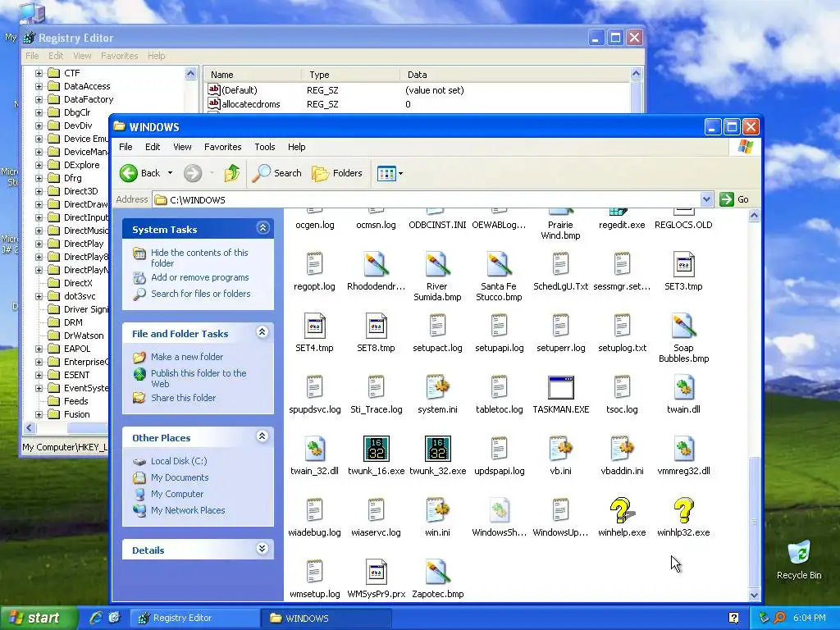Screen dimensions: 840x630
Task: Click the Go button beside address bar
Action: [x=734, y=199]
